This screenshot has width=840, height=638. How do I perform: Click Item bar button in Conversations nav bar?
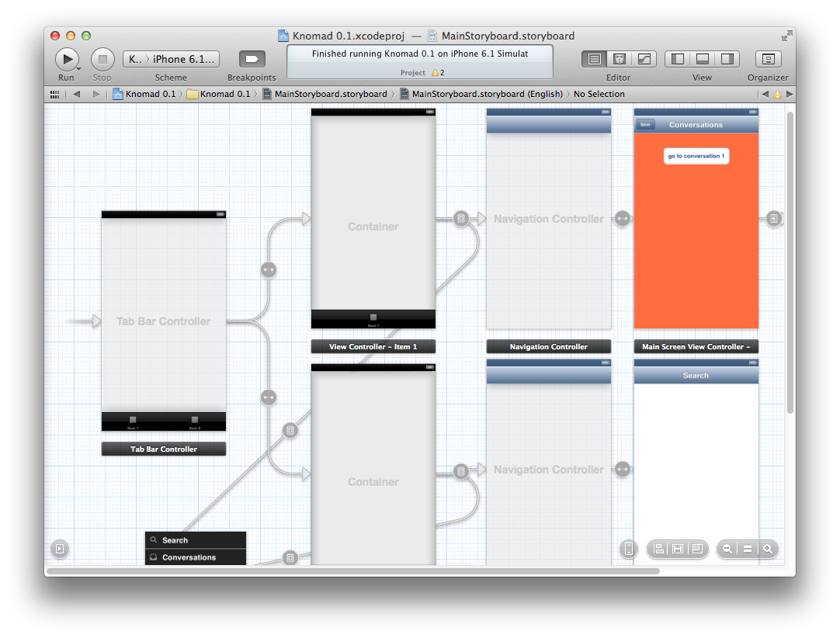pos(646,125)
